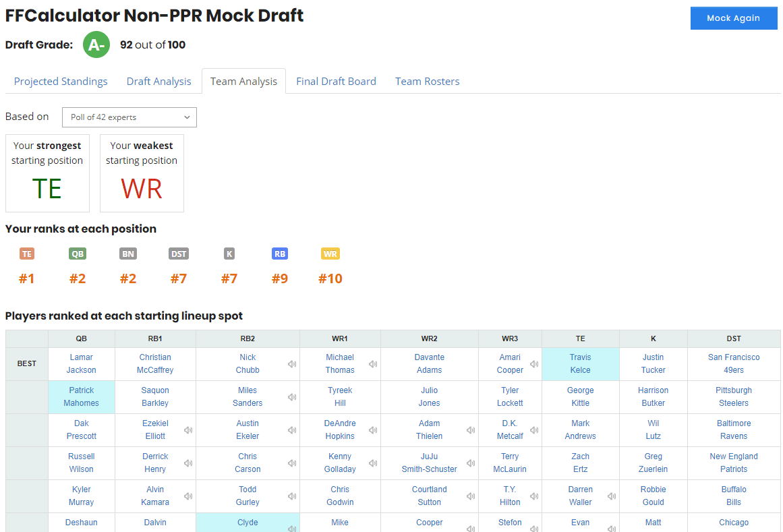Open Julio Jones player link
This screenshot has width=783, height=532.
tap(430, 396)
